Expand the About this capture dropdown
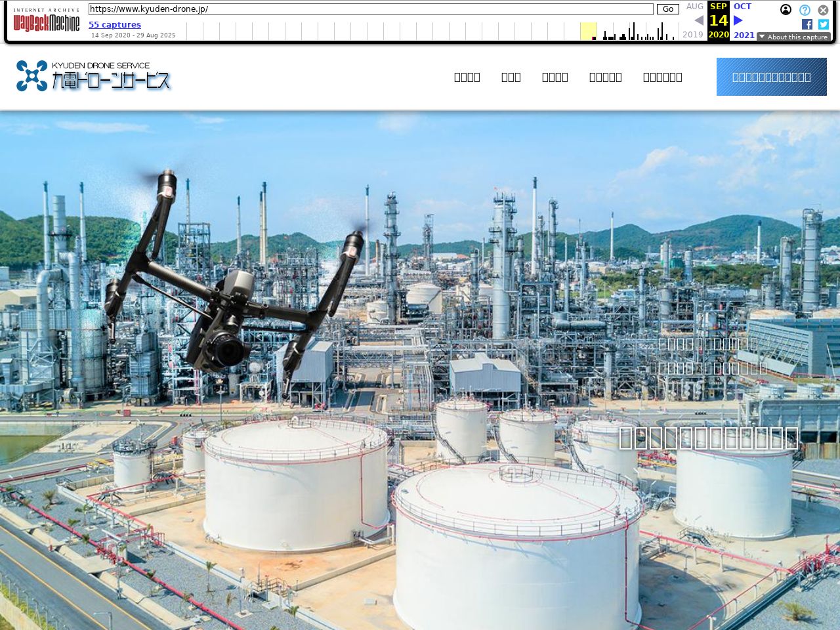 (793, 37)
